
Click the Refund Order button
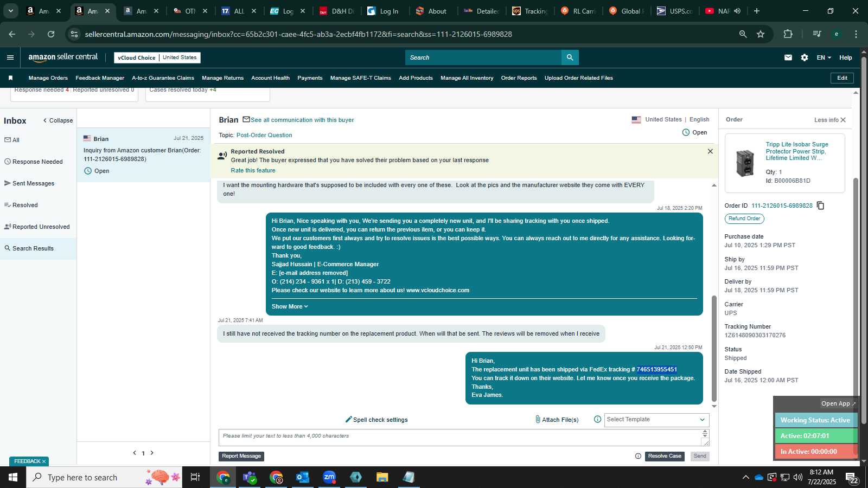tap(744, 219)
